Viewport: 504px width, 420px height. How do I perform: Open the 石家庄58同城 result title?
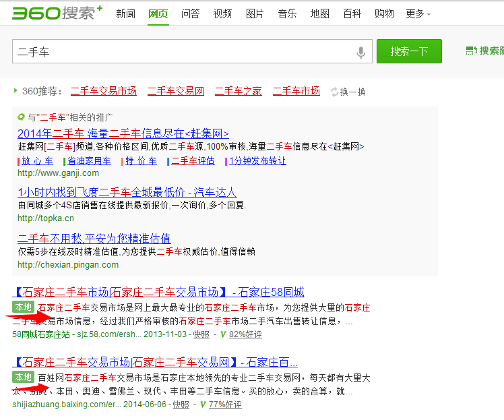(158, 292)
